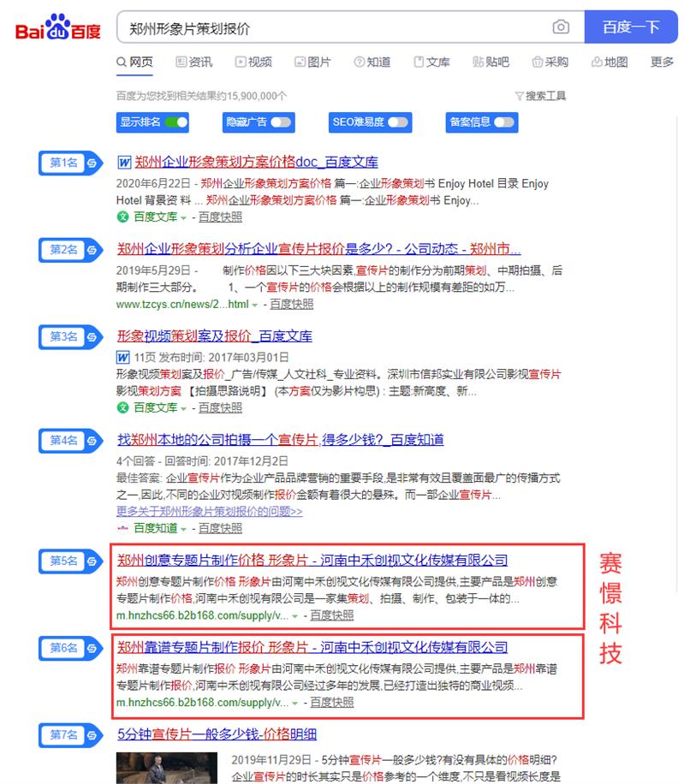Expand dropdown arrow after URL in fifth result
Screen dimensions: 684x784
click(x=295, y=616)
